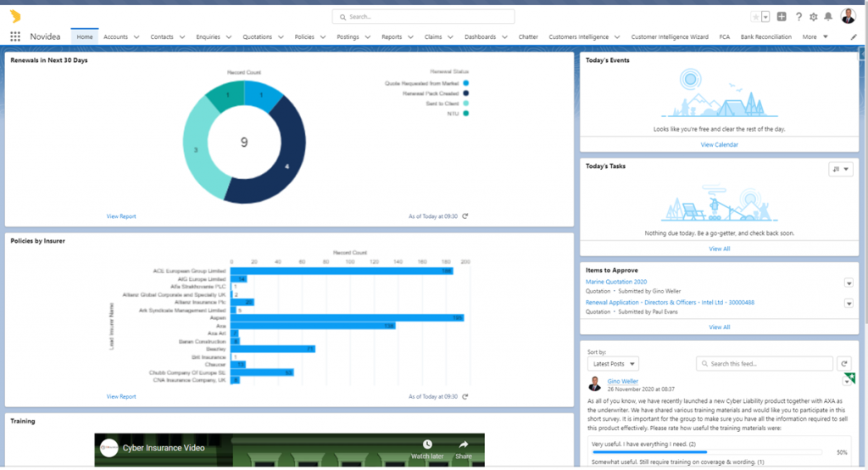Expand the Claims tab chevron
This screenshot has width=868, height=470.
[x=450, y=37]
